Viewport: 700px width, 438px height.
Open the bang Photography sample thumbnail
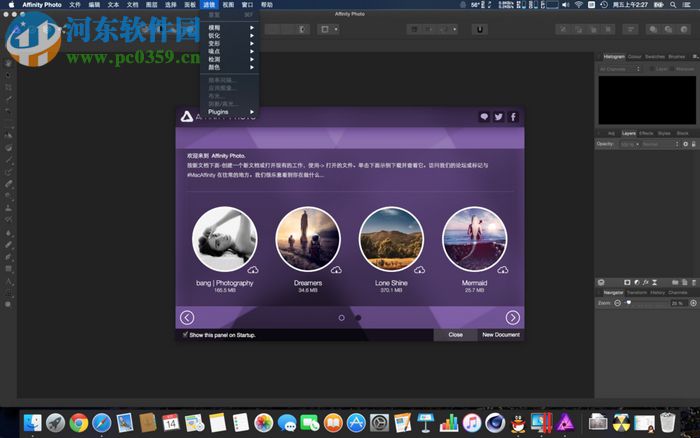coord(225,239)
